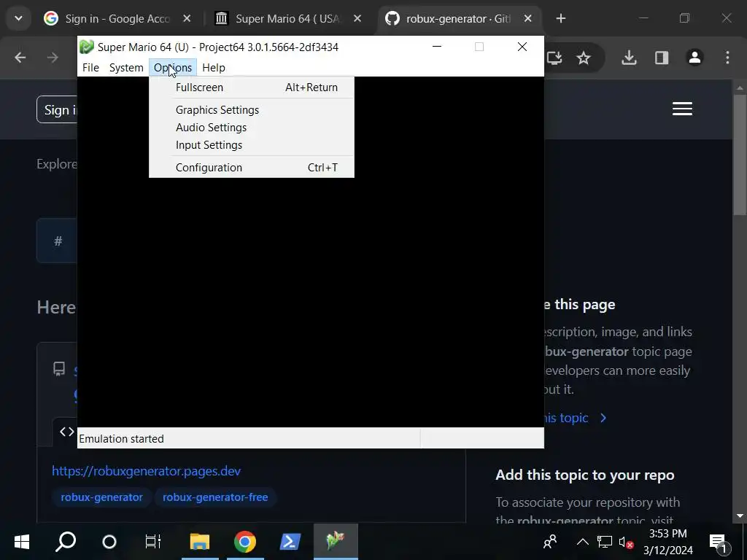
Task: Open Chrome's three-dot menu
Action: coord(727,58)
